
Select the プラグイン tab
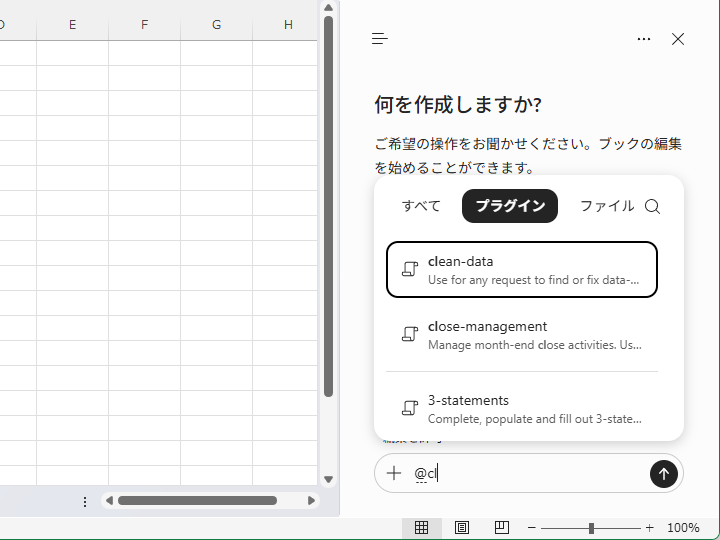tap(510, 206)
